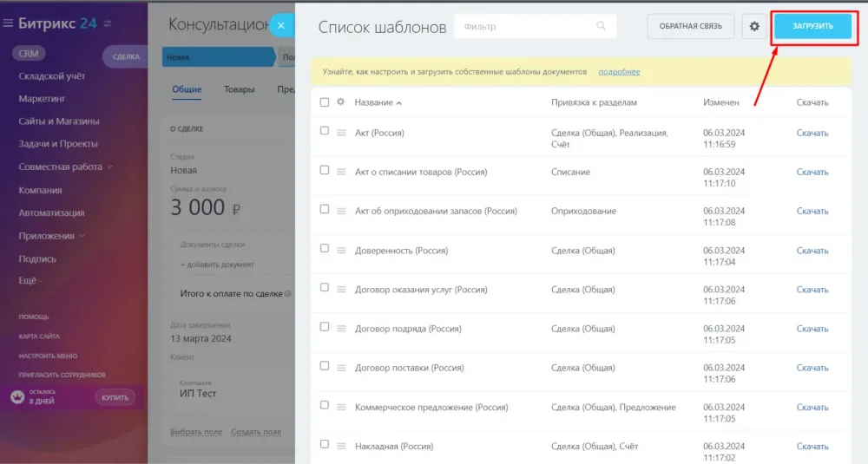This screenshot has width=868, height=464.
Task: Click the sync arrows icon next to Битрикс 24
Action: click(108, 23)
